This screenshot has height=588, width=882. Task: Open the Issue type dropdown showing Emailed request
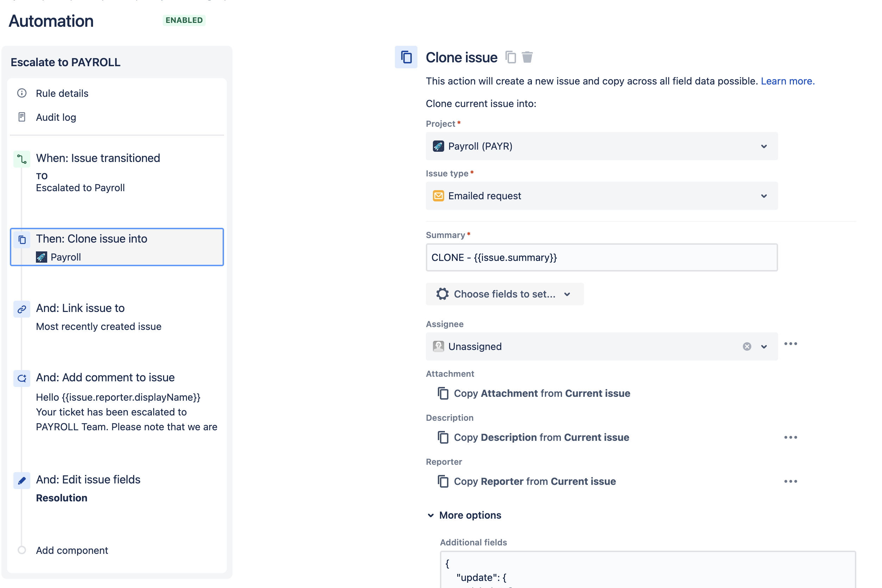click(x=602, y=196)
